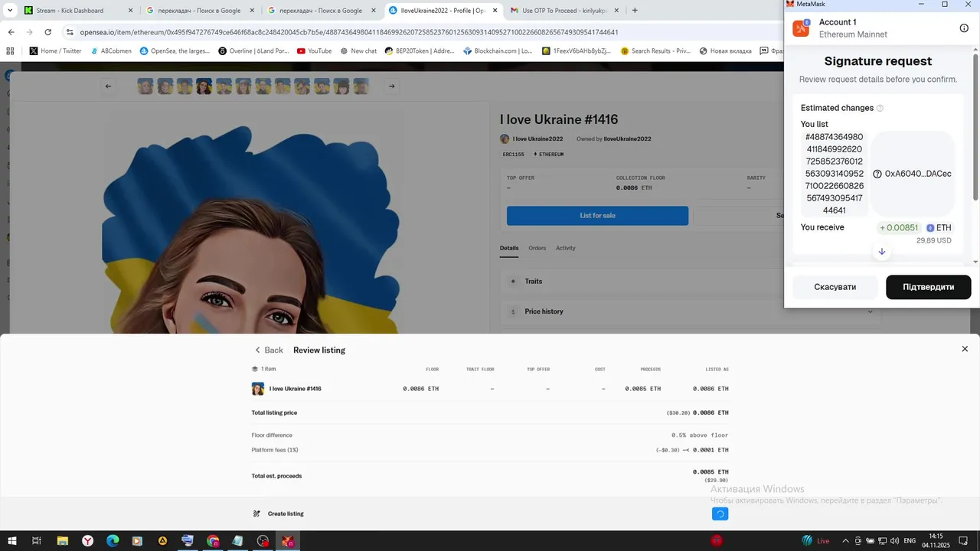Select the last NFT thumbnail in carousel
Image resolution: width=980 pixels, height=551 pixels.
coord(361,86)
